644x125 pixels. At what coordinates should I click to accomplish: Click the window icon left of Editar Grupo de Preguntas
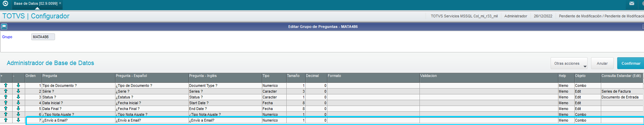click(4, 26)
